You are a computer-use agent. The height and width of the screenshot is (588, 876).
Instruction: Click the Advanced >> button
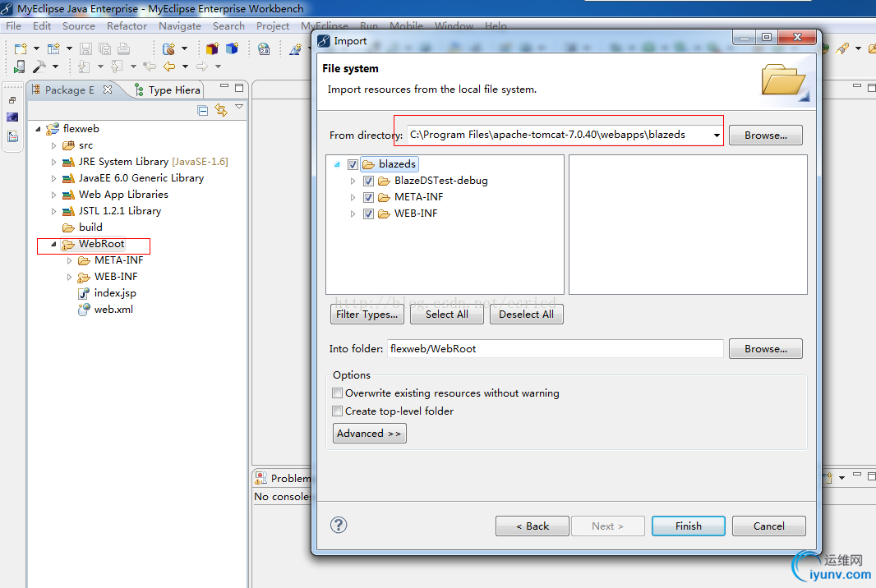(x=369, y=434)
